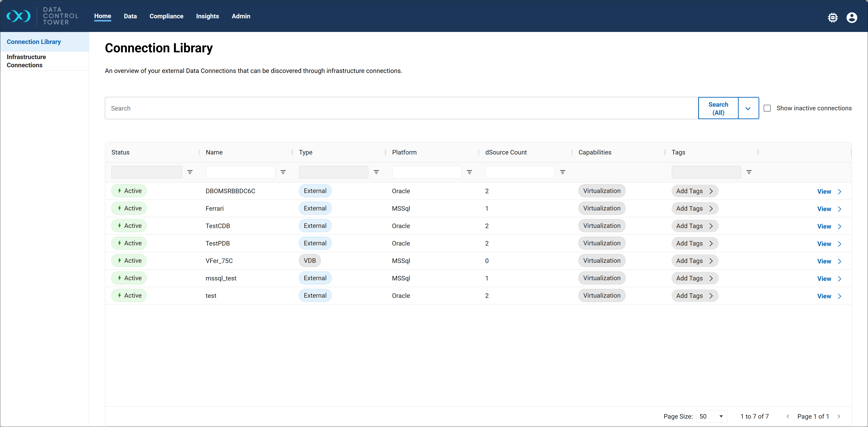
Task: Focus the main Search input field
Action: (x=402, y=108)
